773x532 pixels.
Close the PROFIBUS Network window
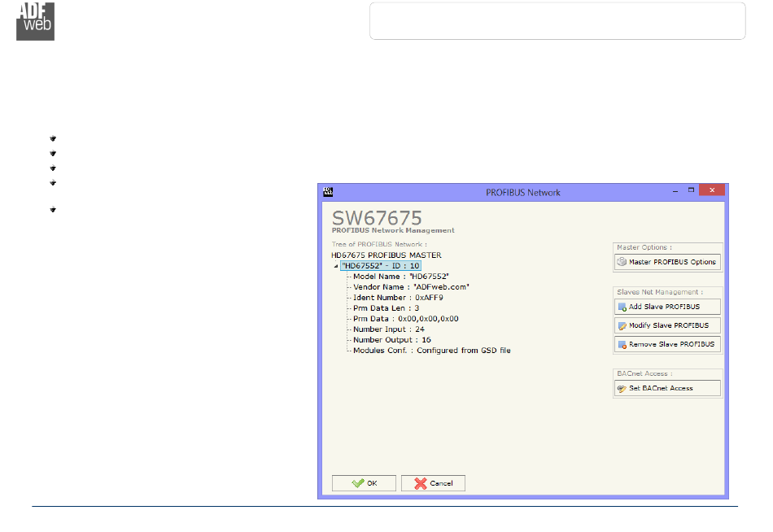(712, 190)
